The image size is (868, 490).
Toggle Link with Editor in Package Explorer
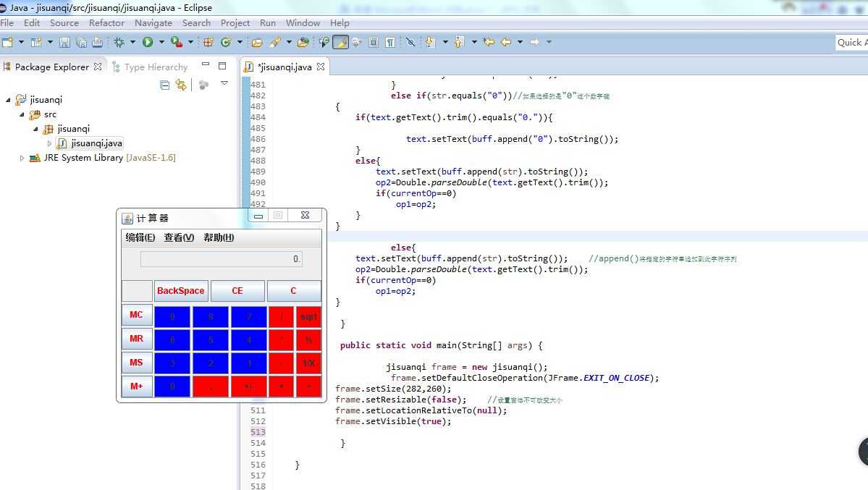point(181,85)
